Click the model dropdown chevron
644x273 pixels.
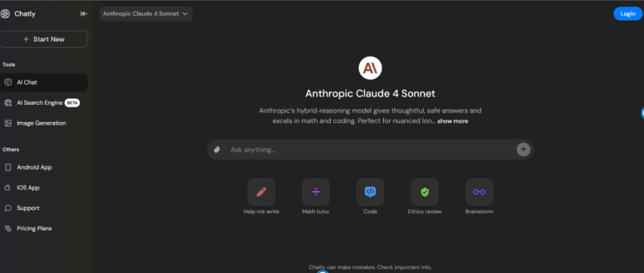(x=185, y=14)
